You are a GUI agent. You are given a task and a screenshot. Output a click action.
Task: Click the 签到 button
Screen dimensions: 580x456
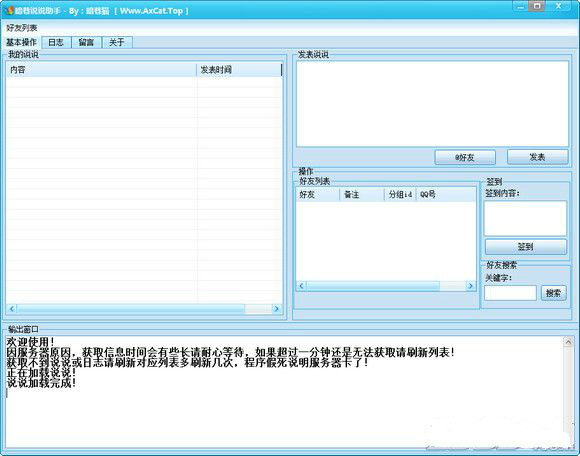click(526, 247)
